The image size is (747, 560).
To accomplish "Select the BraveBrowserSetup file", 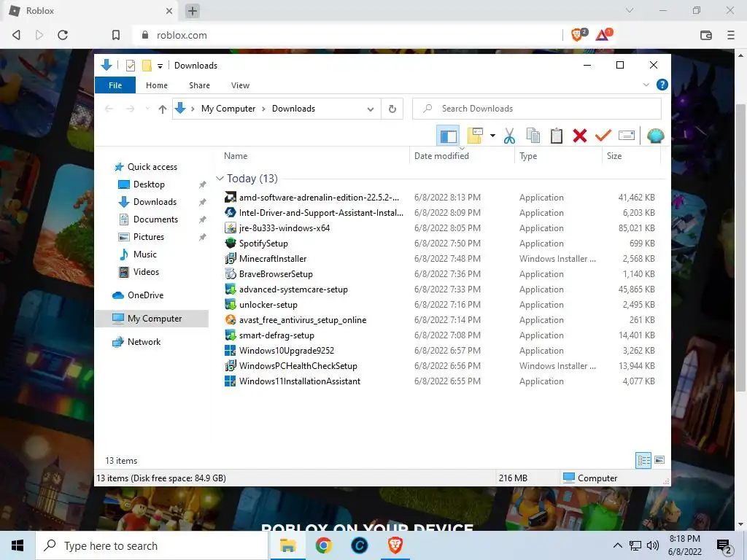I will [275, 274].
